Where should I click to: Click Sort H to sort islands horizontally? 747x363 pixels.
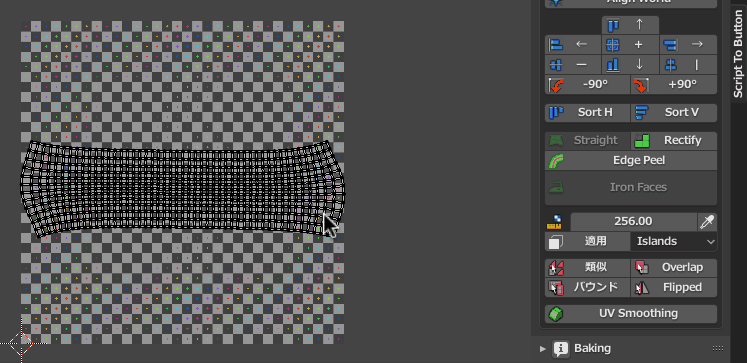pyautogui.click(x=587, y=112)
